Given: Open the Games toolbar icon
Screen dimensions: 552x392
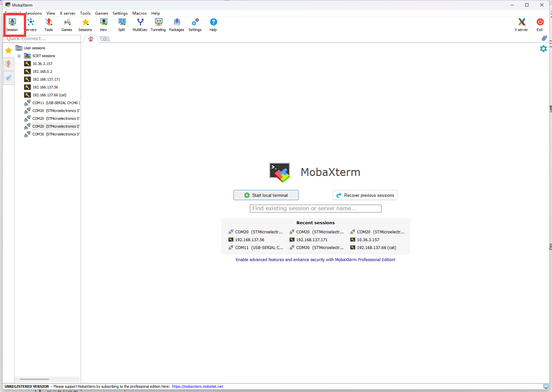Looking at the screenshot, I should [67, 25].
